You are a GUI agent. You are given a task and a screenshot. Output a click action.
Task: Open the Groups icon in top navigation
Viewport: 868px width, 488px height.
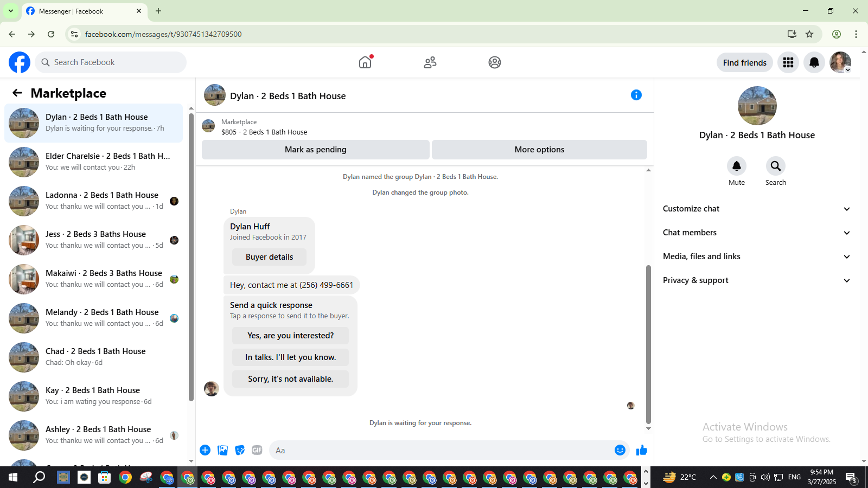[x=495, y=62]
